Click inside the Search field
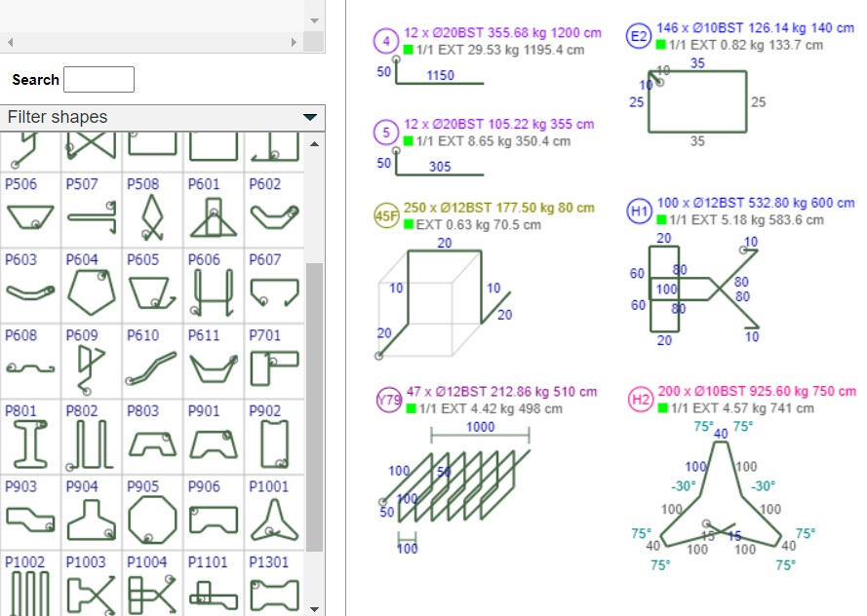The width and height of the screenshot is (867, 616). click(x=101, y=79)
